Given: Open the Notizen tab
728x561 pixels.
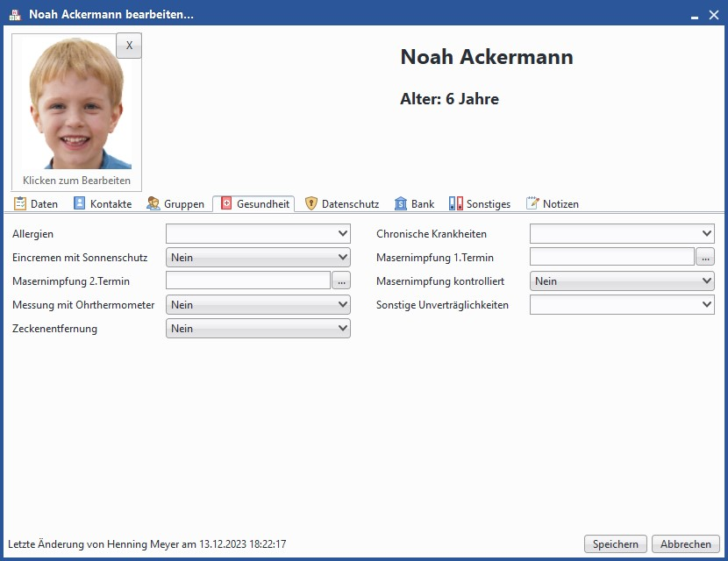Looking at the screenshot, I should (x=552, y=203).
